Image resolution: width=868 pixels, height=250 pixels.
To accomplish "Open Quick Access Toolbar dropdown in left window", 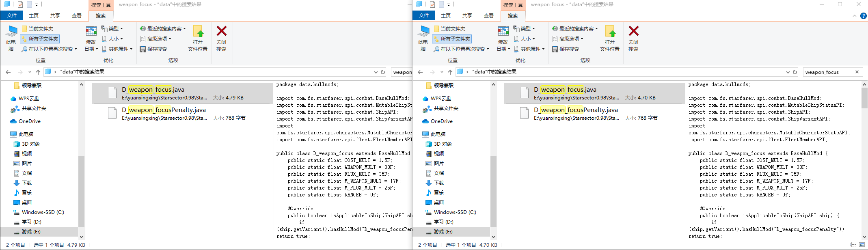I will 37,5.
